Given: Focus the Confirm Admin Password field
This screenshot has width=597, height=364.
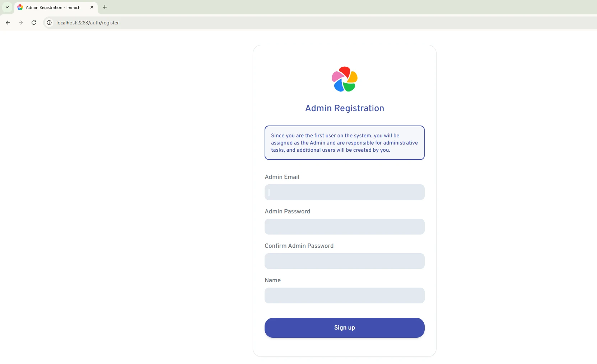Looking at the screenshot, I should pos(344,261).
